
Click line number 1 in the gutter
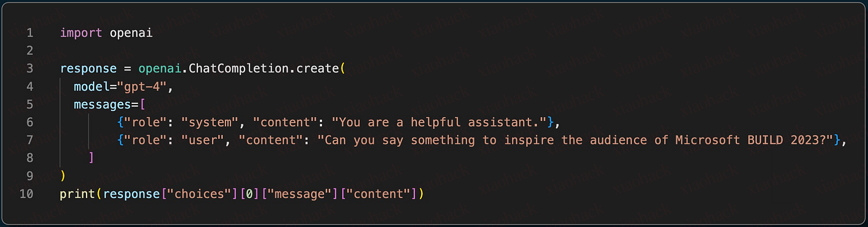tap(30, 33)
